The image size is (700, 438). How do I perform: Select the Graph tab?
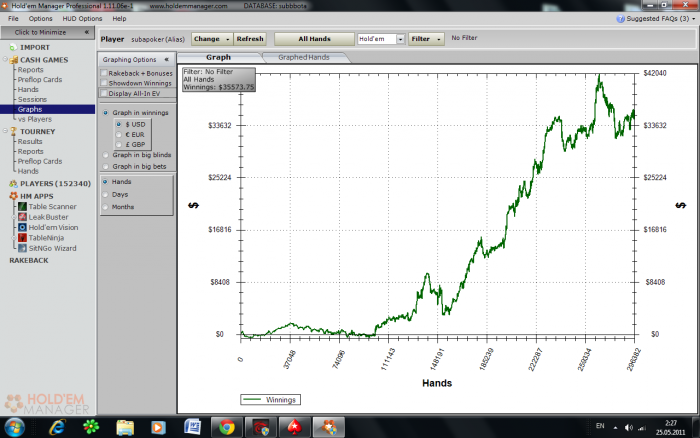pos(218,57)
